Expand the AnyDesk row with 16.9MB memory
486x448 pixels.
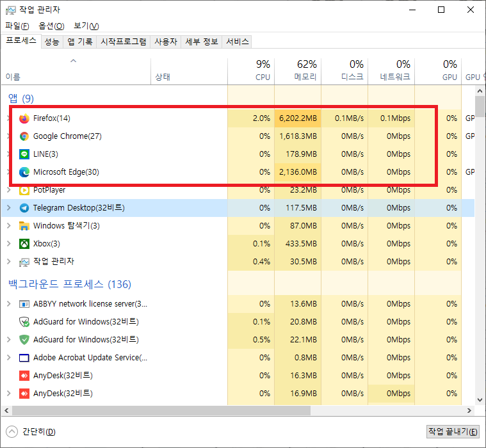point(9,394)
